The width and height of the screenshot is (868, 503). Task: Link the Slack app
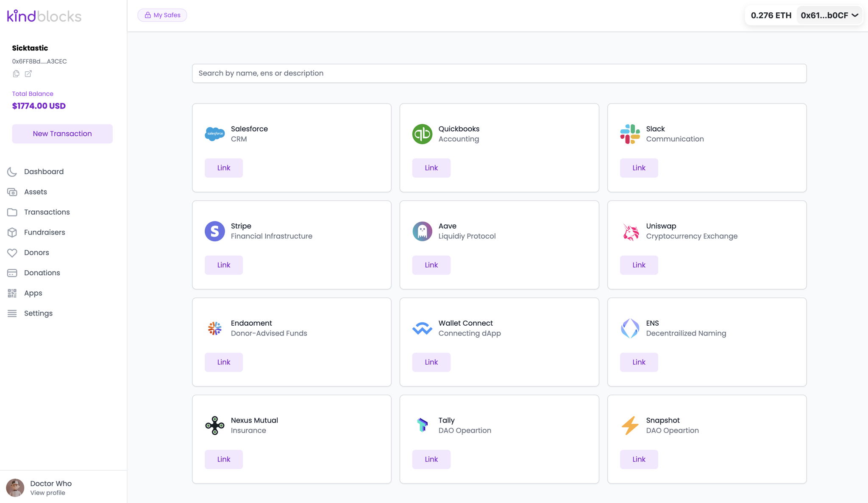click(639, 168)
